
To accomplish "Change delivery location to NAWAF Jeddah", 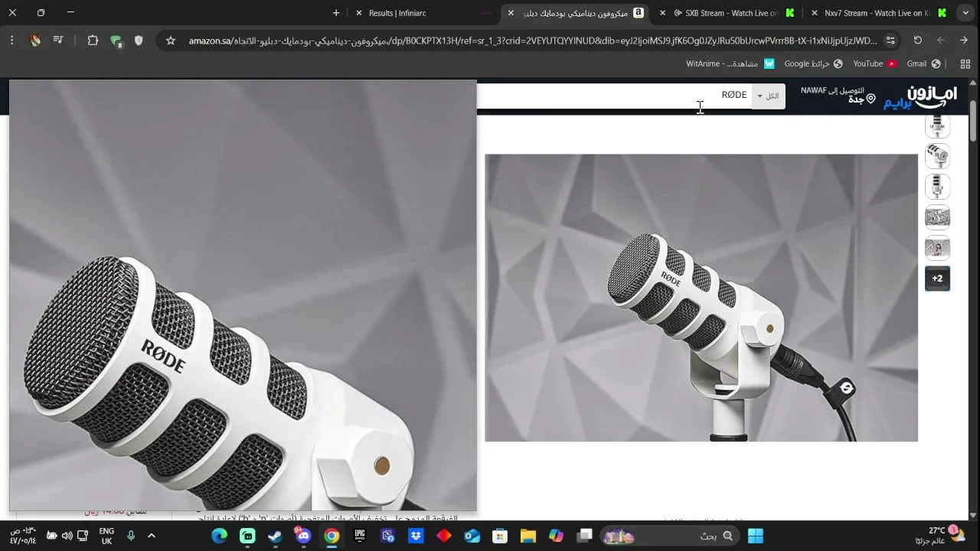I will pyautogui.click(x=838, y=95).
